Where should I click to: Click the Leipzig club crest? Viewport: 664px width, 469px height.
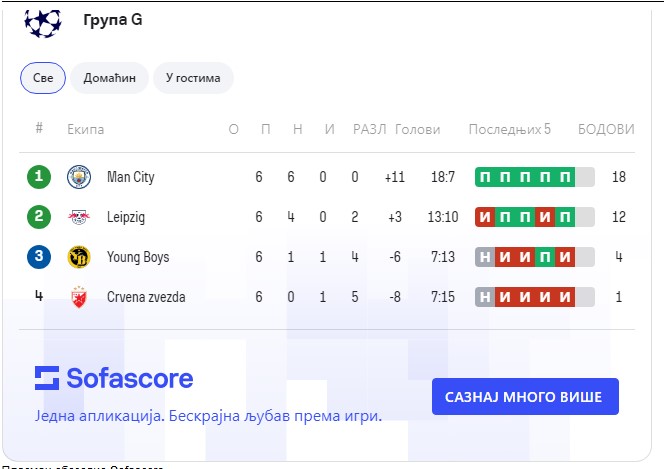pos(78,217)
